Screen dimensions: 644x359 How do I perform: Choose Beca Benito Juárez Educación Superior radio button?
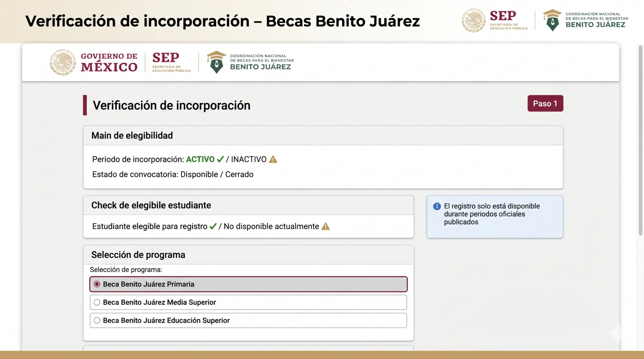(x=97, y=320)
